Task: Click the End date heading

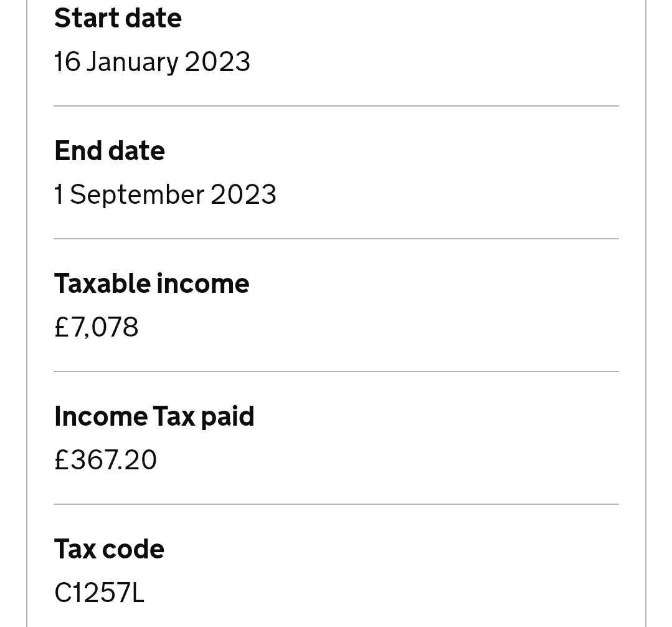Action: [110, 151]
